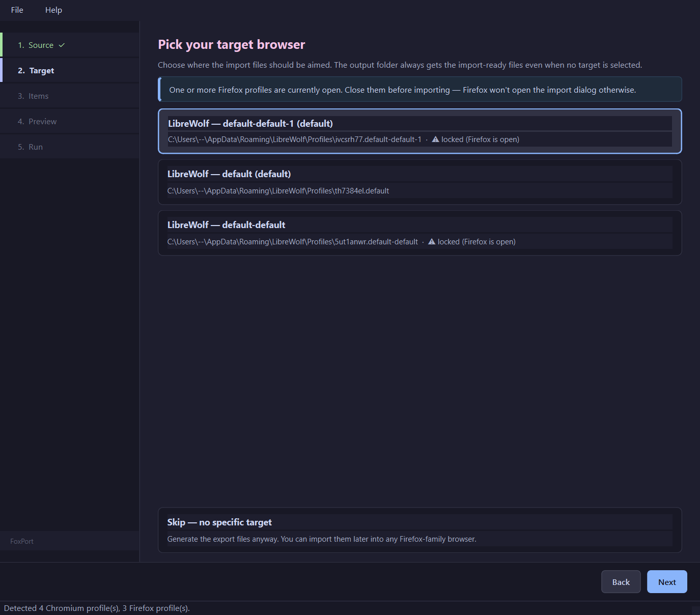Go to step 5 Run
Image resolution: width=700 pixels, height=615 pixels.
click(70, 147)
